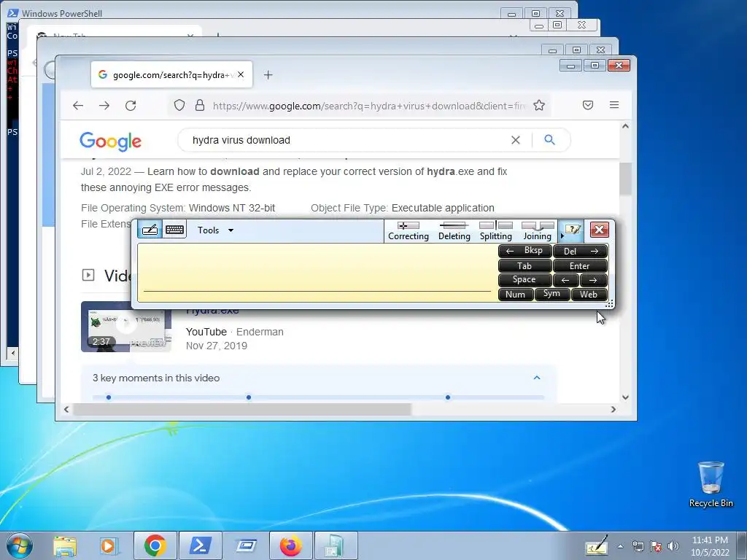The image size is (747, 560).
Task: Click the scroll down arrow in Firefox
Action: click(625, 397)
